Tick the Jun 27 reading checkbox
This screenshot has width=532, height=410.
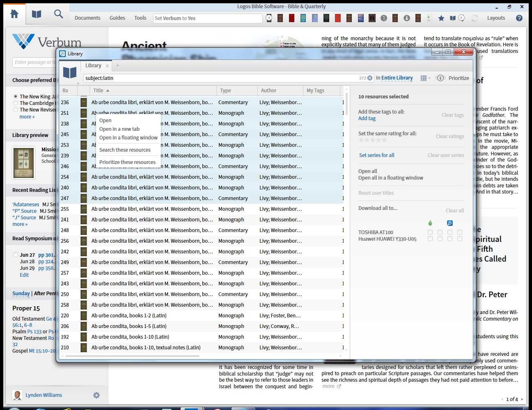click(16, 255)
